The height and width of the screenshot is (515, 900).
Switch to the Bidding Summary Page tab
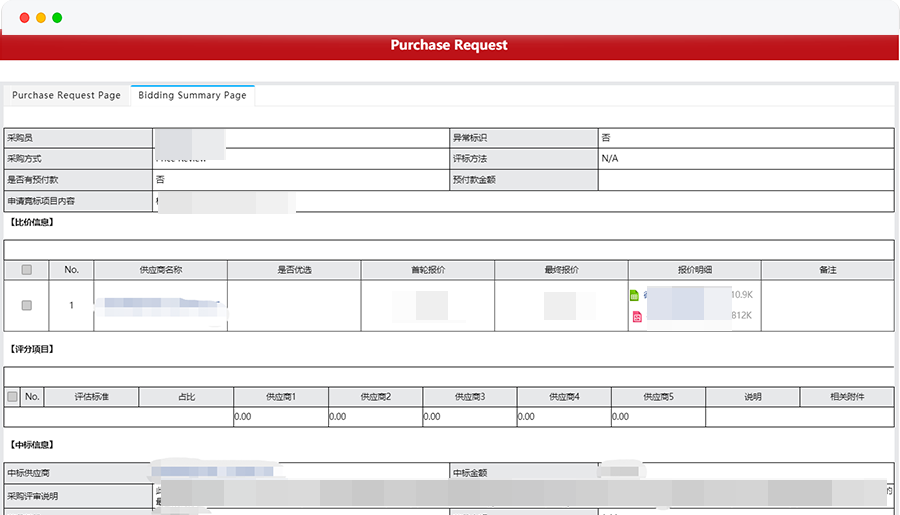(192, 95)
